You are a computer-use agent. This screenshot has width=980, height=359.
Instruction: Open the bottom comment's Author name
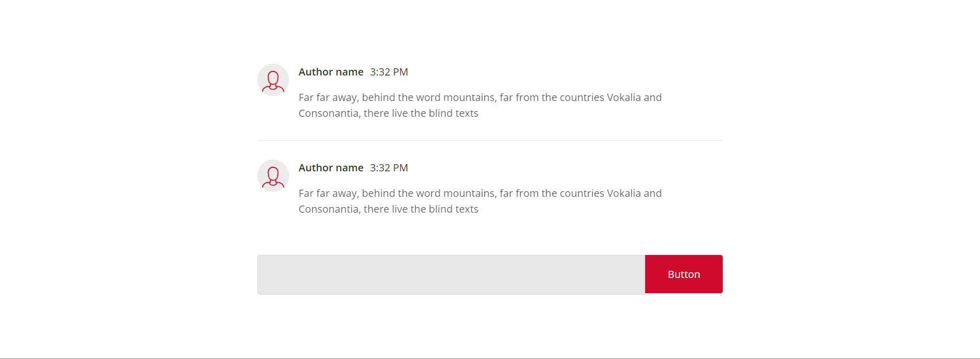(331, 168)
